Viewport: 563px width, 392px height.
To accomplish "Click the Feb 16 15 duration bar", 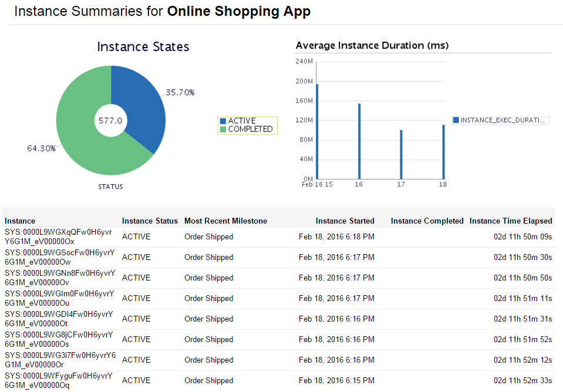I will 317,131.
